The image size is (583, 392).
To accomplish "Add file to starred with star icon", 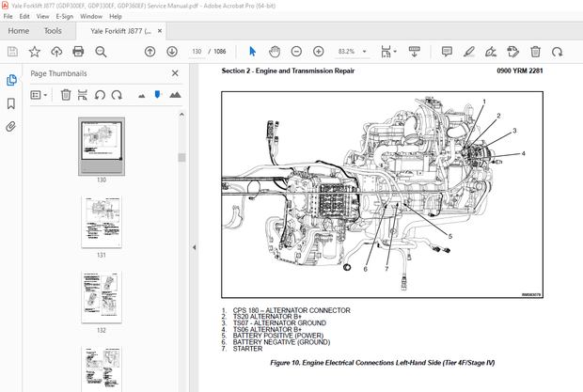I will [35, 52].
